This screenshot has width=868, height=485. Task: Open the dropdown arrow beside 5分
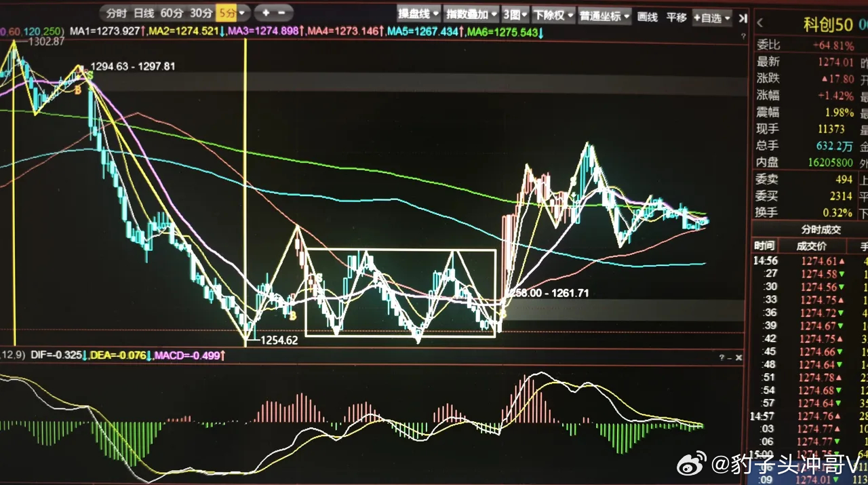pyautogui.click(x=241, y=12)
